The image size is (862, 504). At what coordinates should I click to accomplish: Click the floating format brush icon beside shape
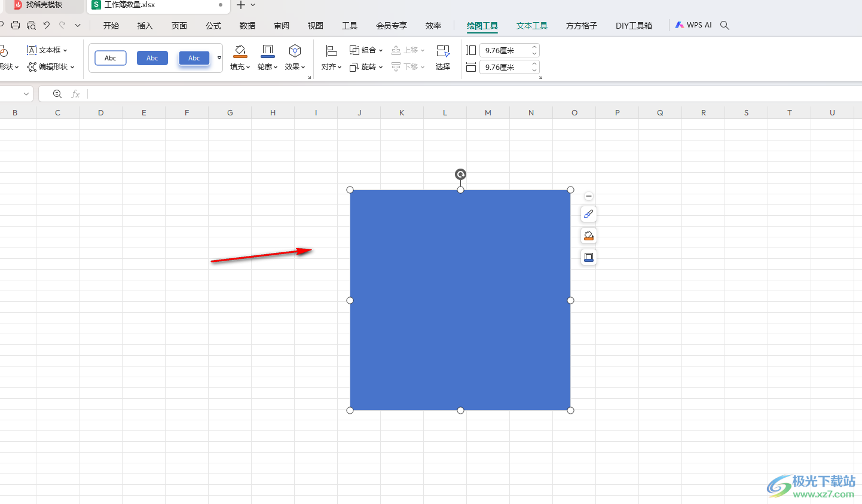click(589, 214)
